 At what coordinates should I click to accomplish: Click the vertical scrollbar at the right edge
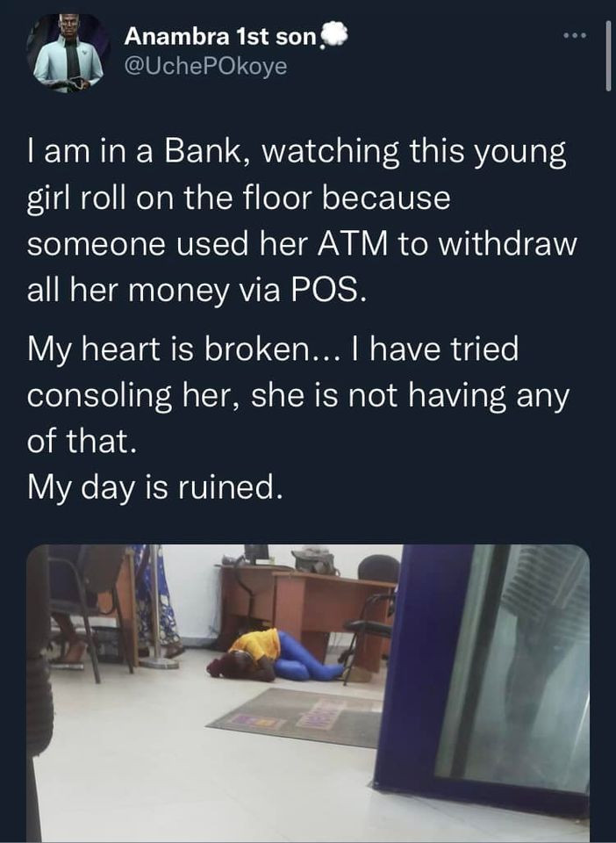608,56
